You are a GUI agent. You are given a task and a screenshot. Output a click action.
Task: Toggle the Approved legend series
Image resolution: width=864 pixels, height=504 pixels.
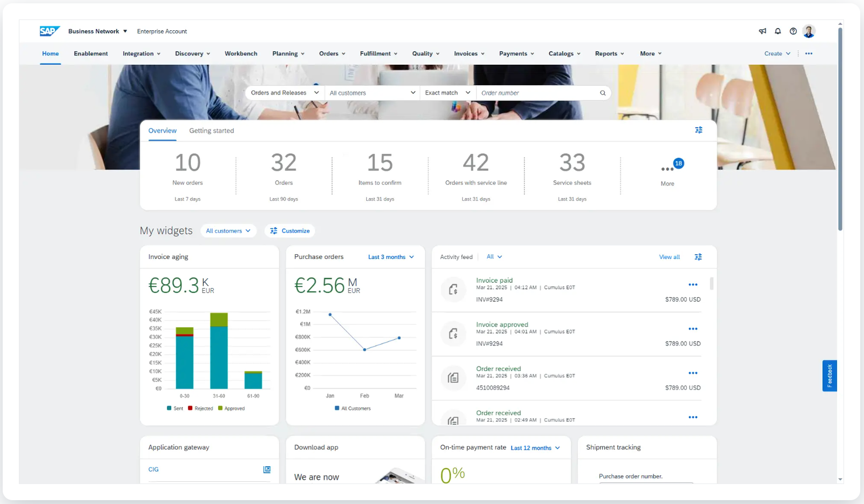point(231,408)
